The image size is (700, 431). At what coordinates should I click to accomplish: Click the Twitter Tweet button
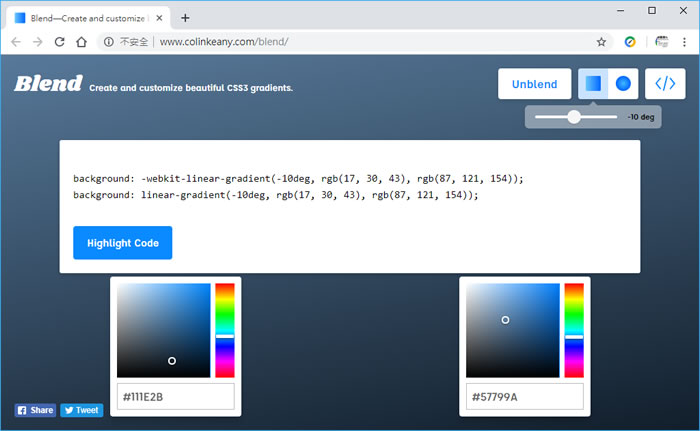[82, 410]
